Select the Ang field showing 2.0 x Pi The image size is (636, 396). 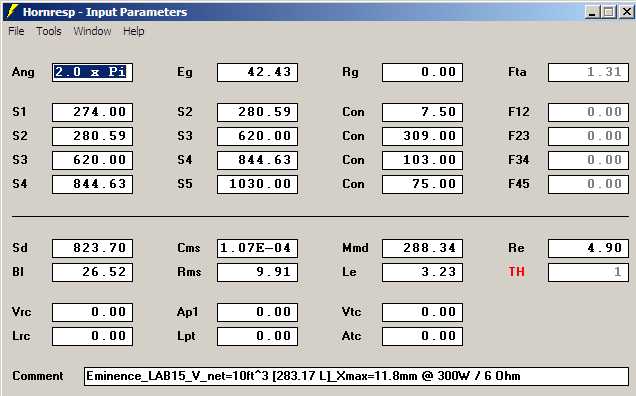click(92, 73)
